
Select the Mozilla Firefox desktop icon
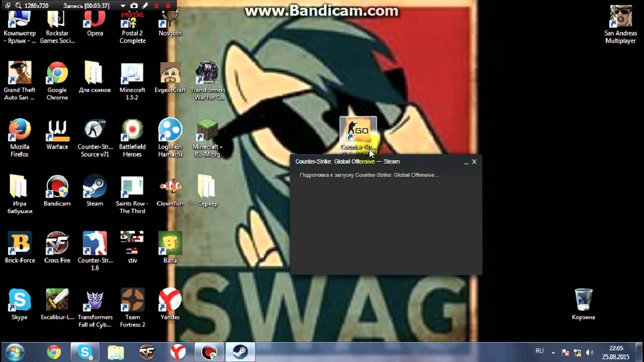click(20, 138)
